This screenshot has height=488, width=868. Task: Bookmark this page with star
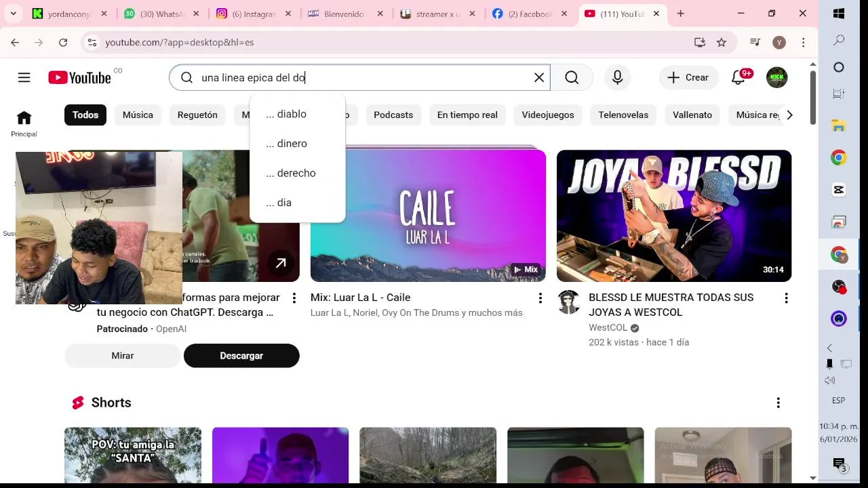722,42
